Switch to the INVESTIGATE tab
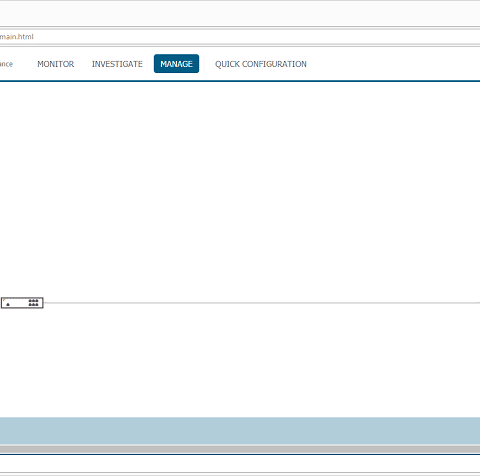 tap(117, 64)
